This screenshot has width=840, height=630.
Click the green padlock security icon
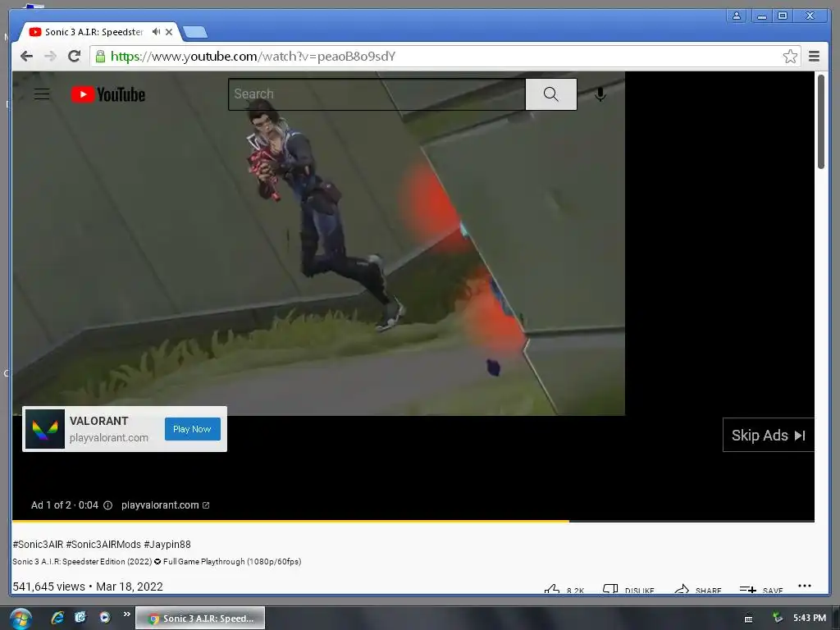coord(100,57)
